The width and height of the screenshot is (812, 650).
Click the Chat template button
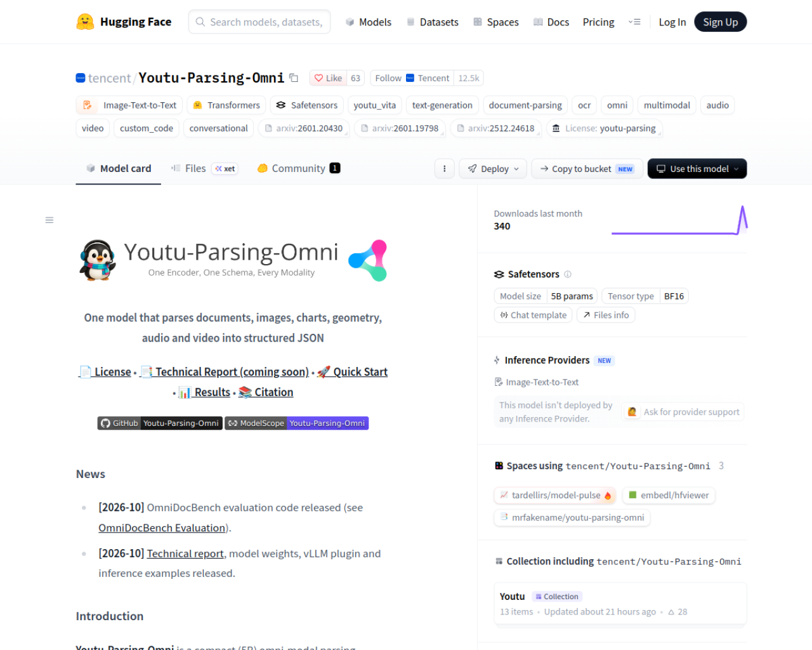pos(534,315)
